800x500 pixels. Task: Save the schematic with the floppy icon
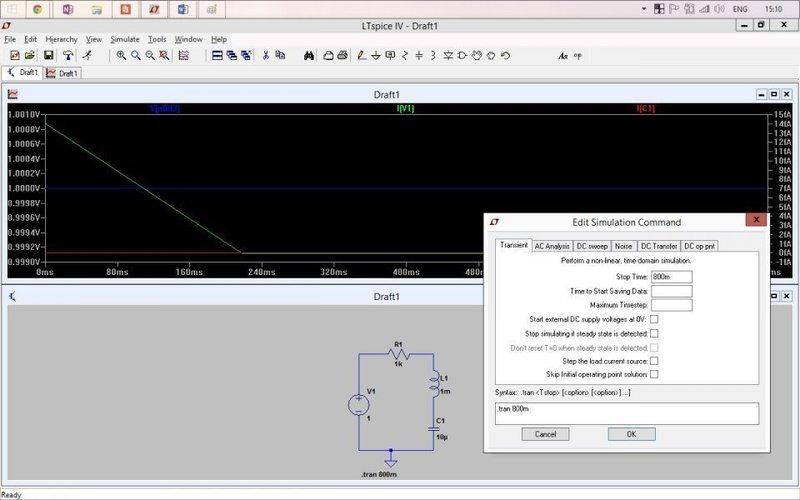click(48, 56)
